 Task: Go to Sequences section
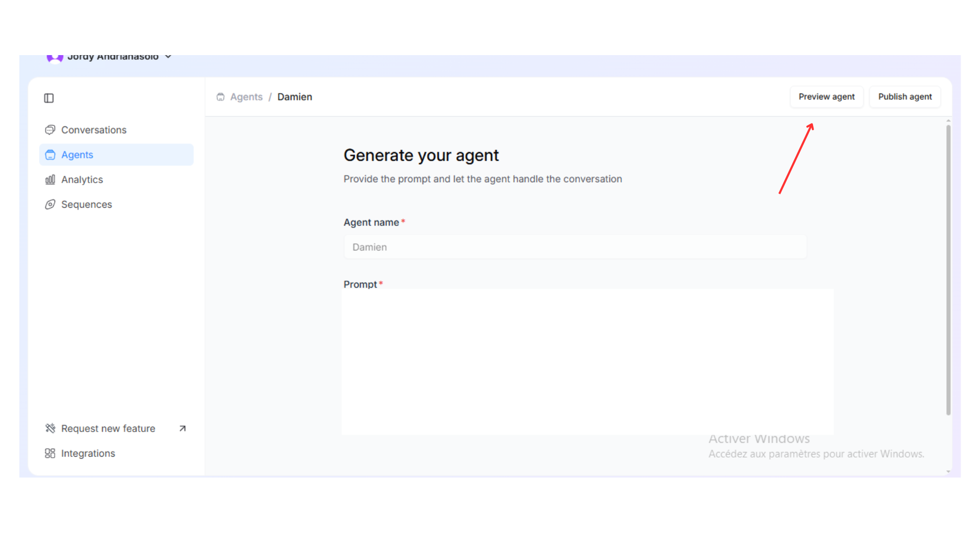(x=87, y=205)
